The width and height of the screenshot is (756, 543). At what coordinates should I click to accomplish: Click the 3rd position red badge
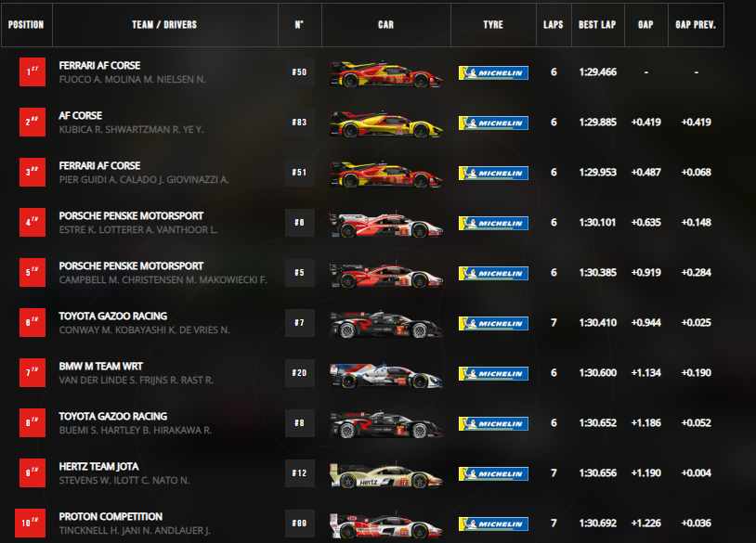click(x=33, y=172)
